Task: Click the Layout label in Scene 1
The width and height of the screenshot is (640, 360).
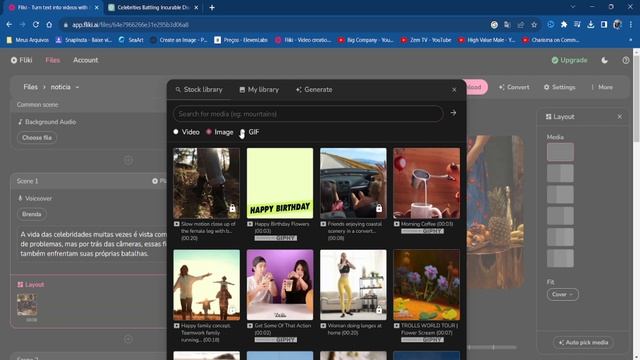Action: [x=31, y=284]
